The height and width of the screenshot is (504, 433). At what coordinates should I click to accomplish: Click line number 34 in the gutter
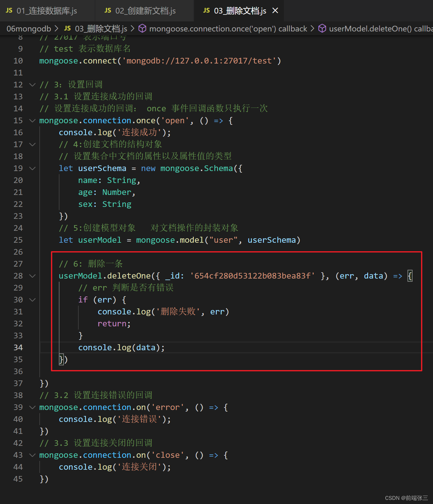tap(18, 347)
